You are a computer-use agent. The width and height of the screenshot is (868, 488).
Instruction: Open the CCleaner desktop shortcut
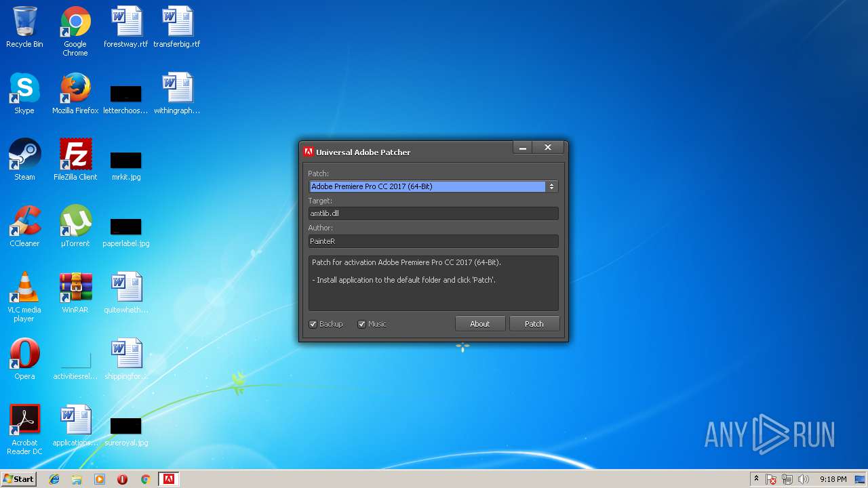(24, 226)
